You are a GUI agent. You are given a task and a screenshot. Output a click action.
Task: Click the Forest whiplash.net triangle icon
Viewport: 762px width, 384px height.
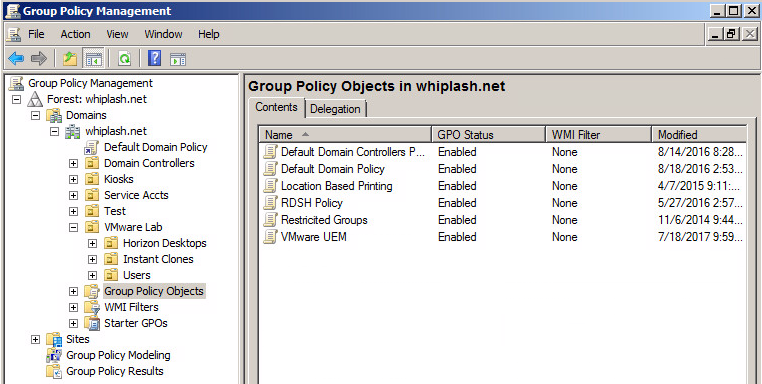pos(35,99)
